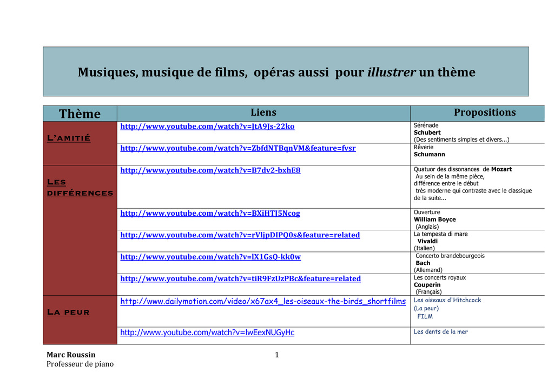
Task: Click the name Vivaldi
Action: point(427,241)
